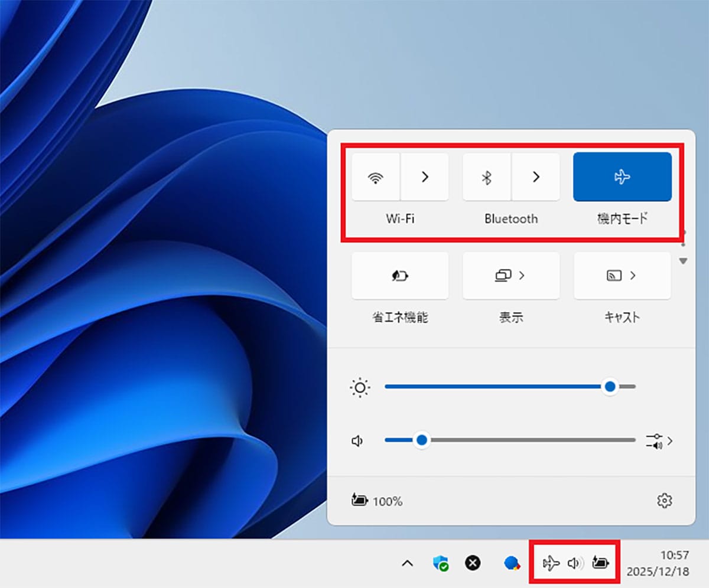
Task: Disable 機内モード airplane mode
Action: click(x=622, y=177)
